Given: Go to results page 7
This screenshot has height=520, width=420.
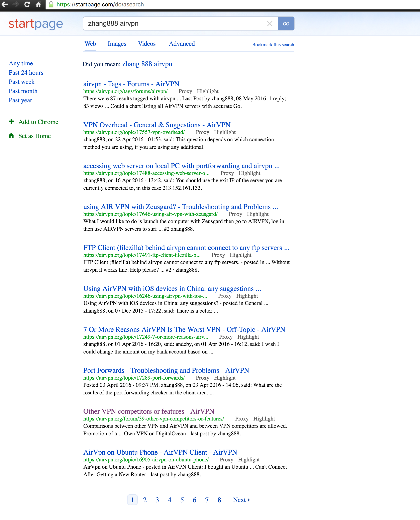Looking at the screenshot, I should [207, 500].
